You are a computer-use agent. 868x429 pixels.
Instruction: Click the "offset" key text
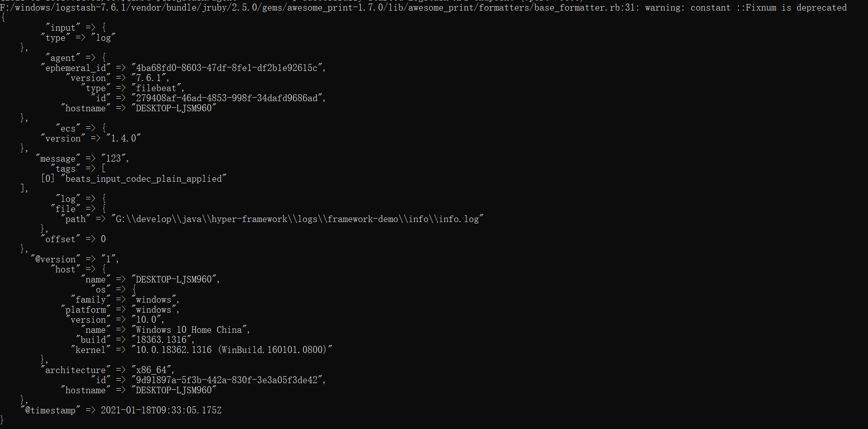[x=60, y=239]
